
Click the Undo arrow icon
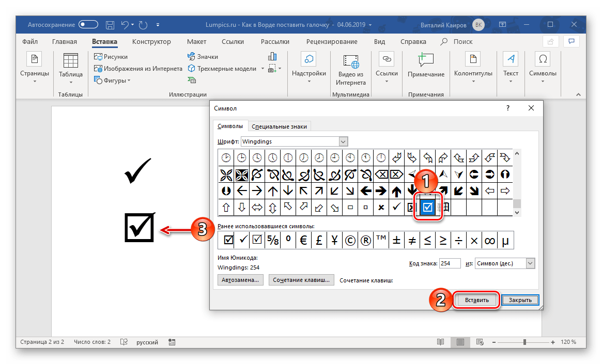pos(125,25)
